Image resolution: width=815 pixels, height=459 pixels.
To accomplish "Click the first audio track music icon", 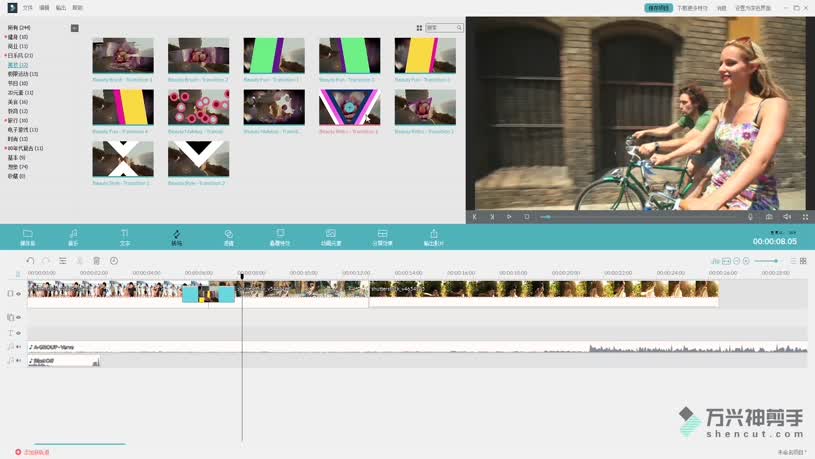I will point(10,347).
